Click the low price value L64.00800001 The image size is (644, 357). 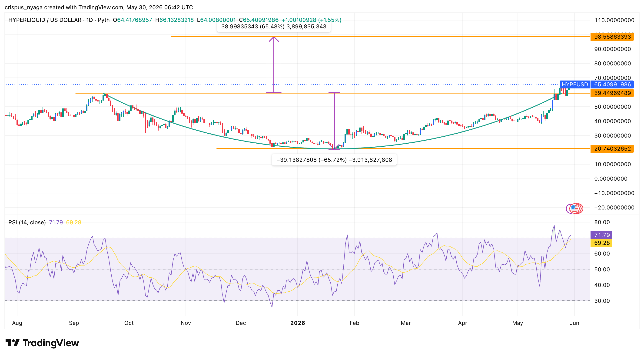coord(216,20)
